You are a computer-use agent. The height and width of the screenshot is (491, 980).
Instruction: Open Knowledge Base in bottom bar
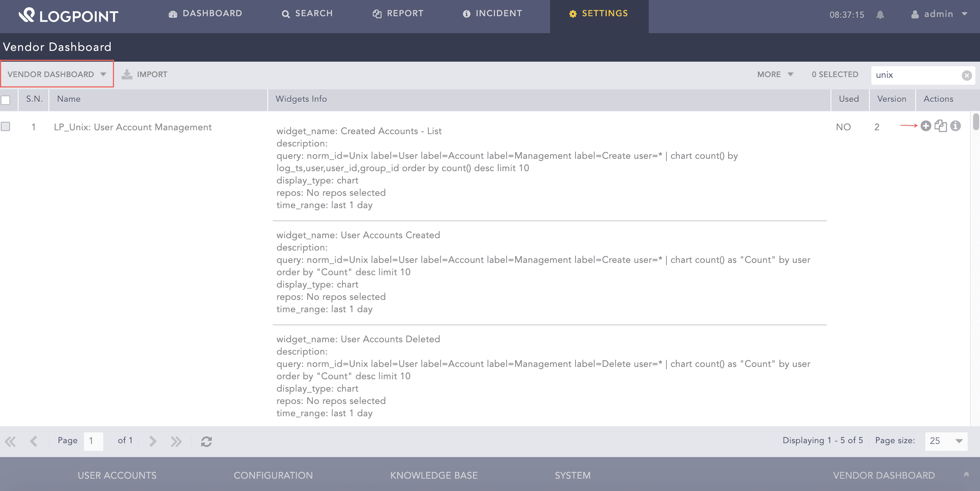pyautogui.click(x=434, y=475)
